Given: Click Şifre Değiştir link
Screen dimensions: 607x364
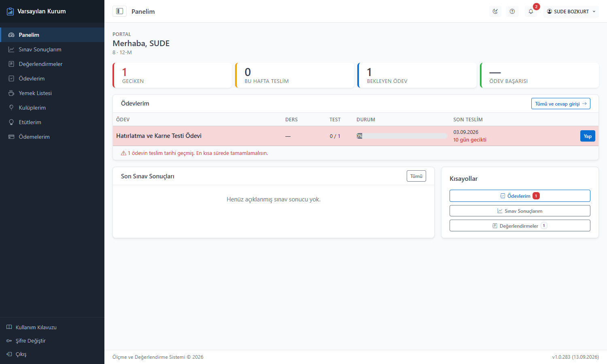Looking at the screenshot, I should tap(26, 341).
